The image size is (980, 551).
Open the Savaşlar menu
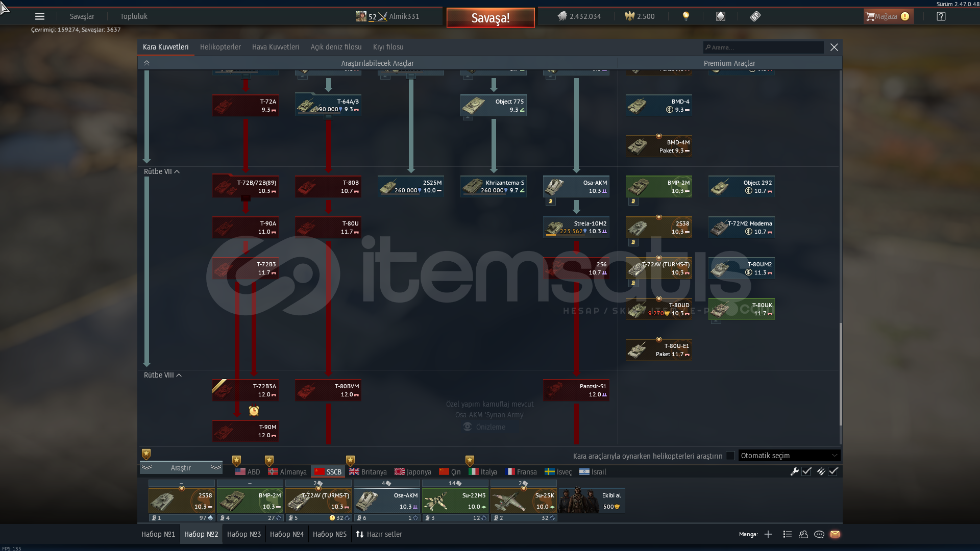point(82,16)
